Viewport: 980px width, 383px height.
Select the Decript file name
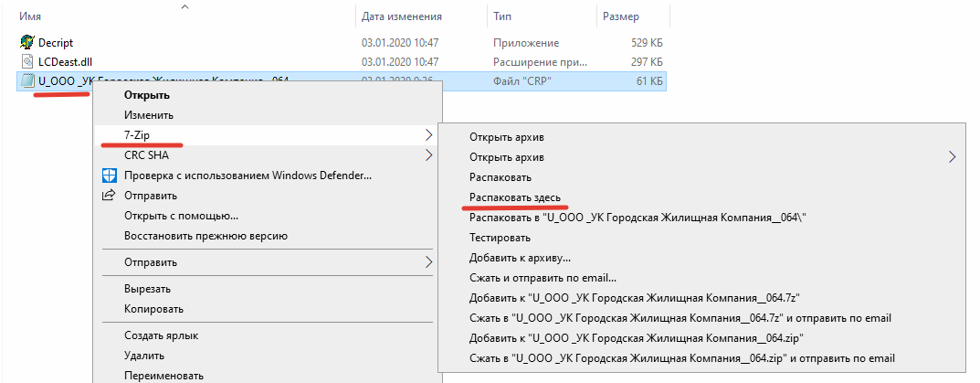click(x=56, y=43)
